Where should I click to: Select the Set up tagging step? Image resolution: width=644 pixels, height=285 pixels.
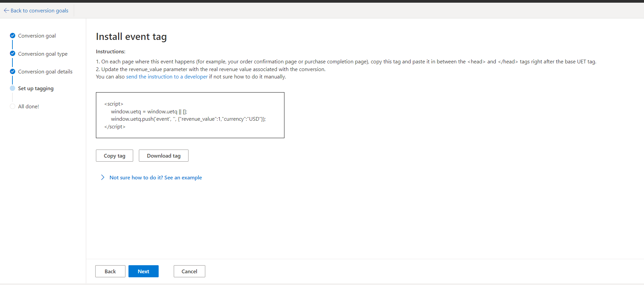coord(36,88)
